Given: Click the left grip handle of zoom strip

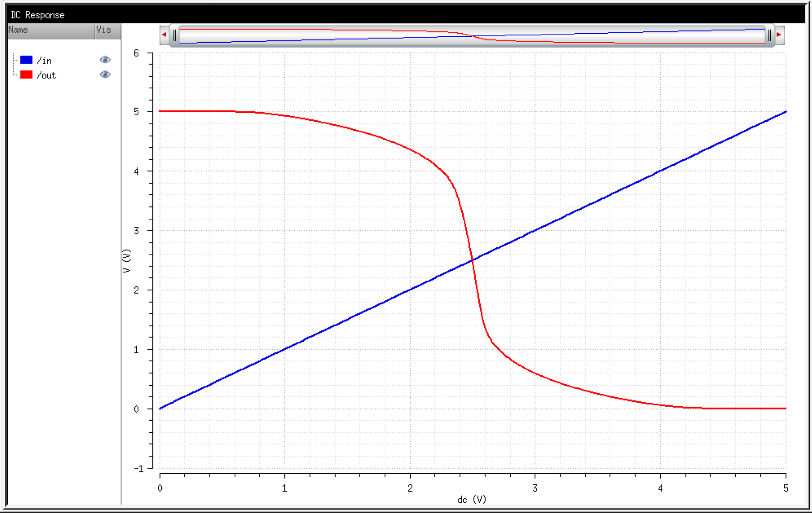Looking at the screenshot, I should (x=174, y=35).
